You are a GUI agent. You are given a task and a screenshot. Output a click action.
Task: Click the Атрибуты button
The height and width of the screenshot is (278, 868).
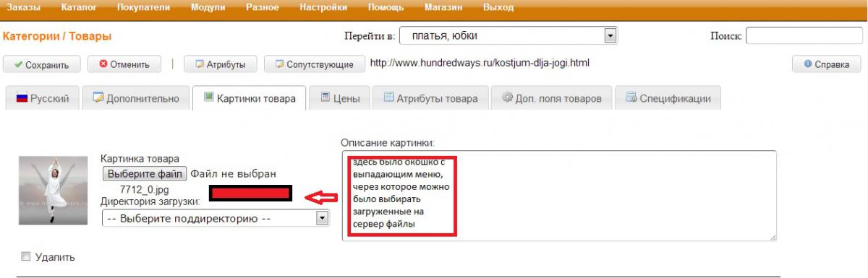(x=220, y=64)
